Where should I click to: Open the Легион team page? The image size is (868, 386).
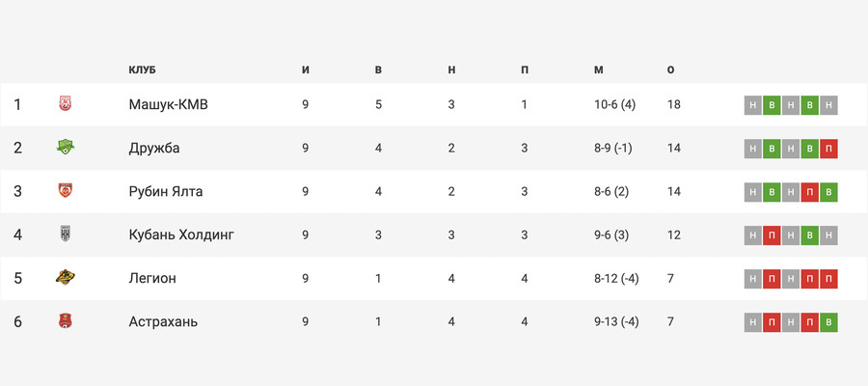pos(152,278)
